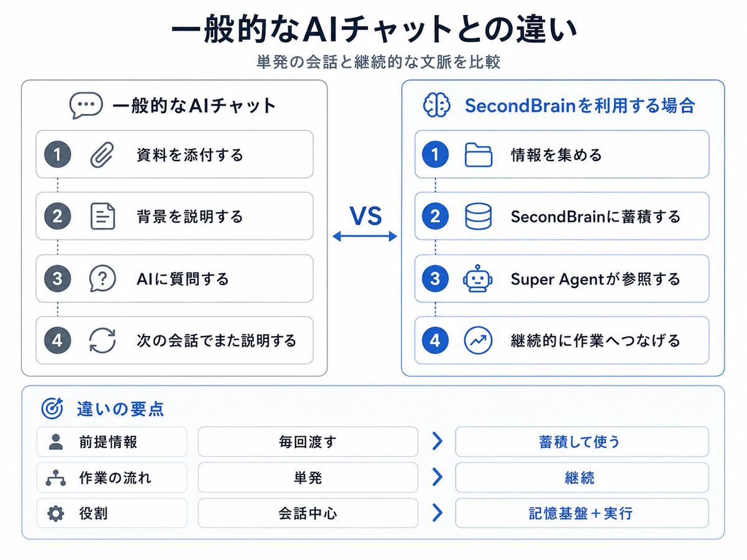Select the 毎回渡す box
The width and height of the screenshot is (747, 560).
(308, 442)
